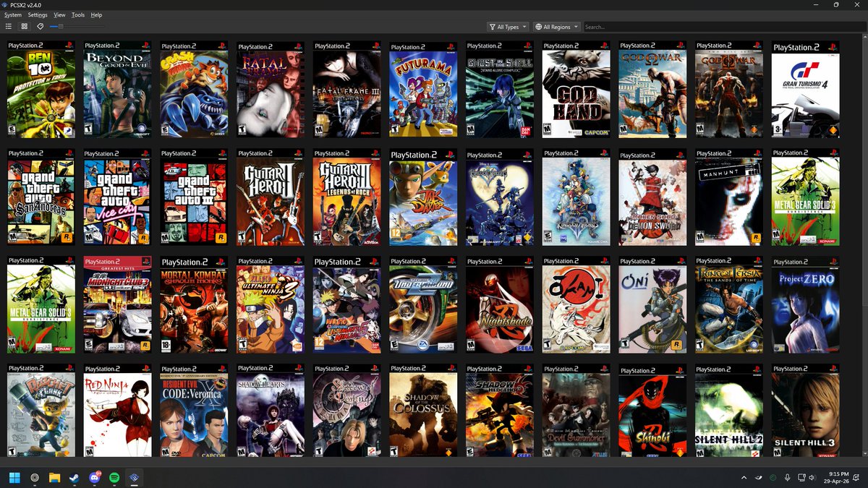Open Steam from the taskbar
This screenshot has height=488, width=868.
[75, 477]
